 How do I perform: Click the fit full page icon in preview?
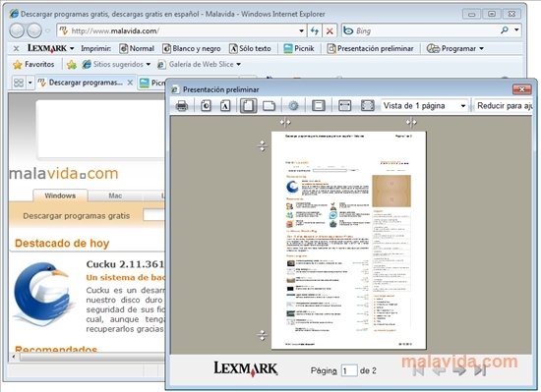(x=368, y=106)
